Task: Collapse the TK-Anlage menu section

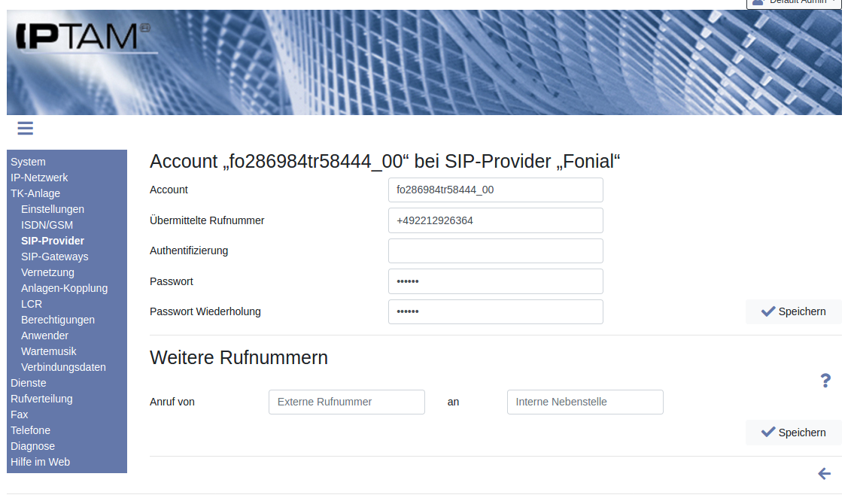Action: pyautogui.click(x=35, y=193)
